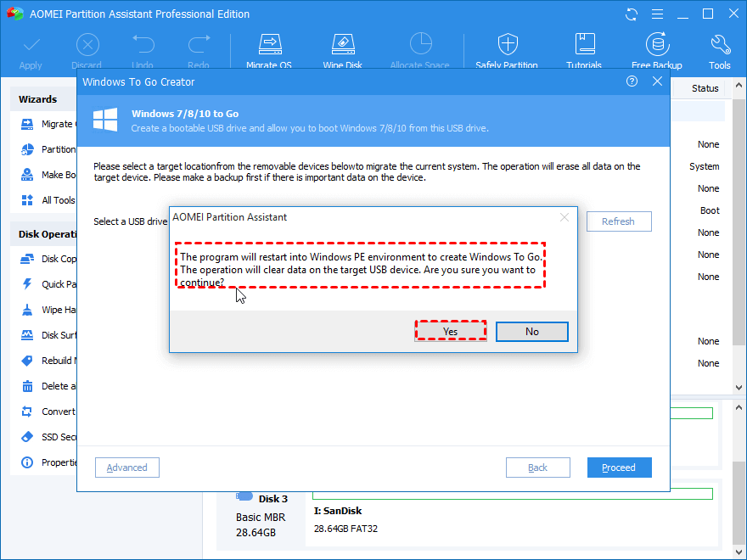Go Back in the creator wizard

coord(538,468)
